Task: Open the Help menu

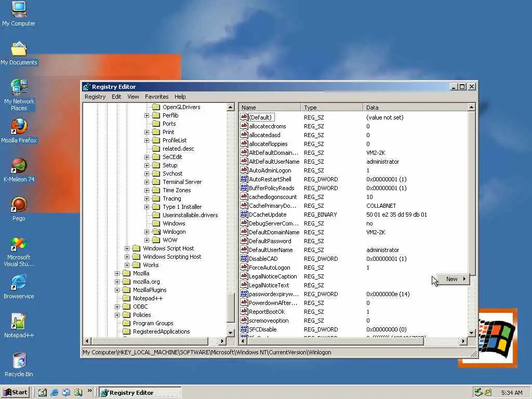Action: click(x=180, y=97)
